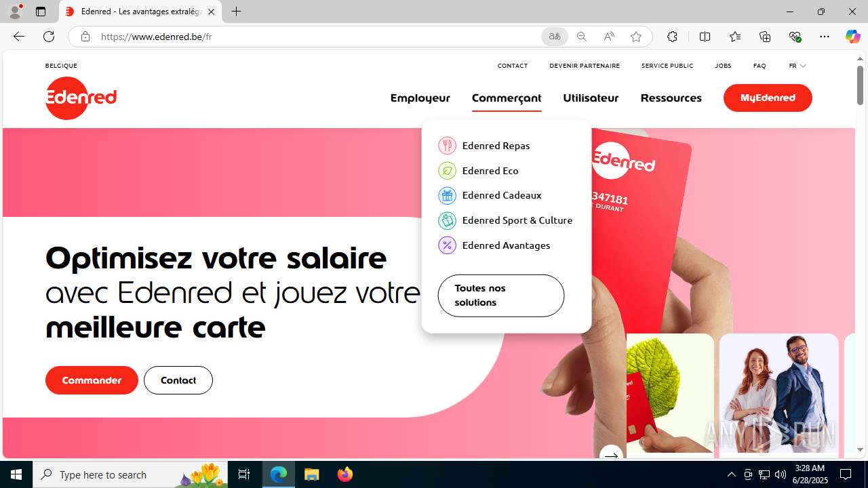Click the Edenred Cadeaux gift icon

click(x=447, y=195)
